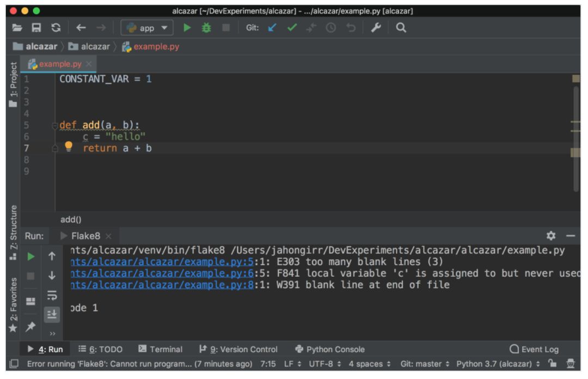Toggle soft-wrap in Run console

point(52,295)
